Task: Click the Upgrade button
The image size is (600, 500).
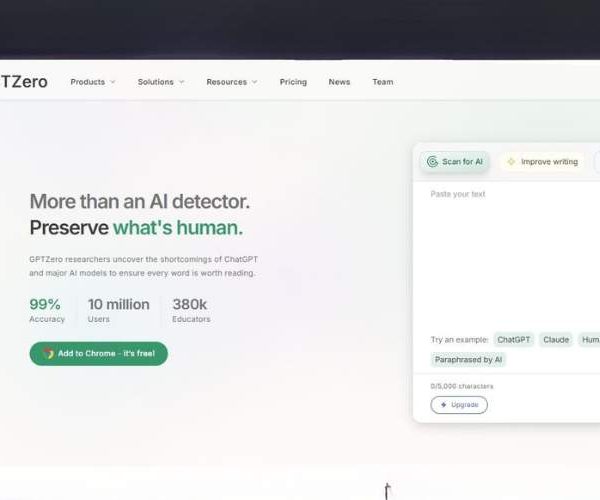Action: [459, 405]
